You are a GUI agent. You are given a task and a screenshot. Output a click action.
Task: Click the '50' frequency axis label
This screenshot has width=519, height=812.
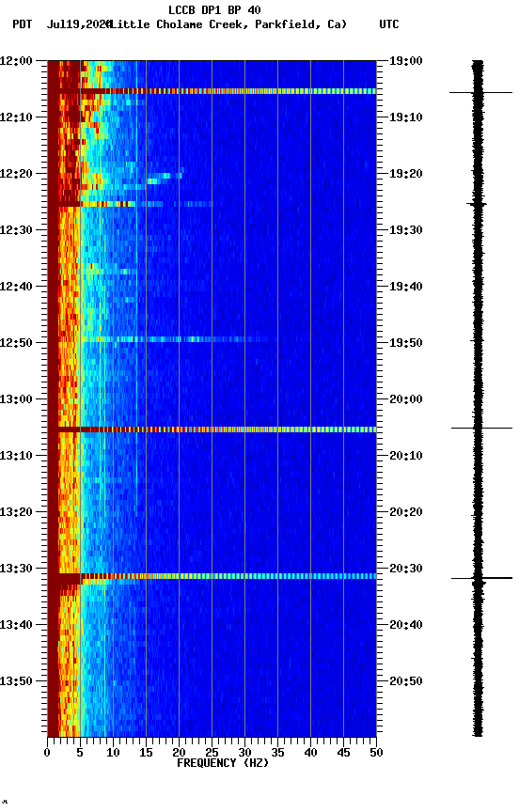376,753
